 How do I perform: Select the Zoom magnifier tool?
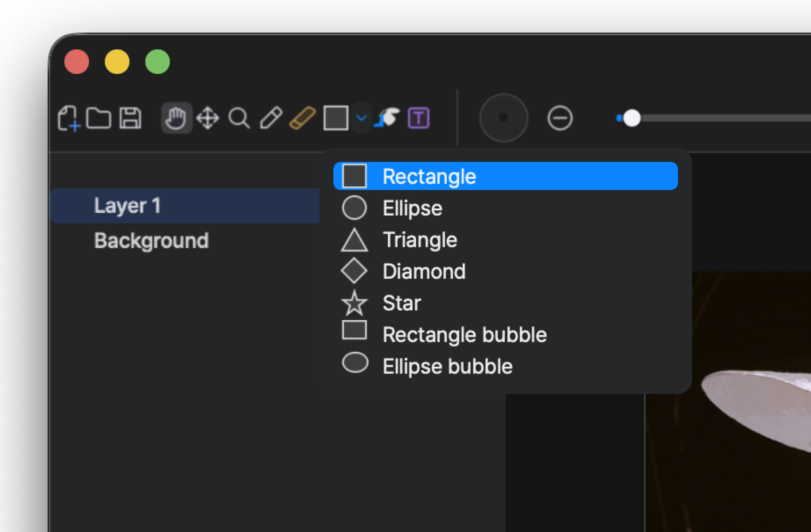pyautogui.click(x=239, y=118)
